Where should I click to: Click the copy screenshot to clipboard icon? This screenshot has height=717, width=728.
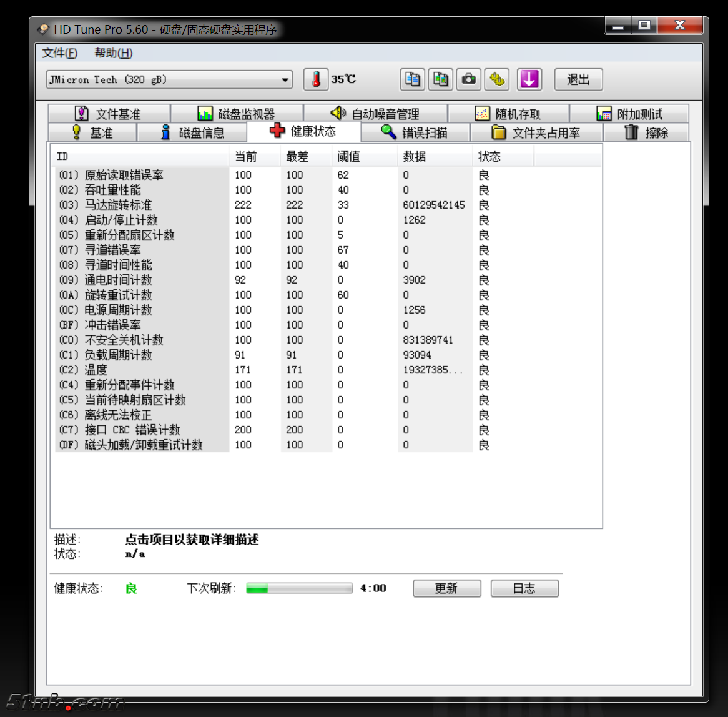tap(441, 79)
